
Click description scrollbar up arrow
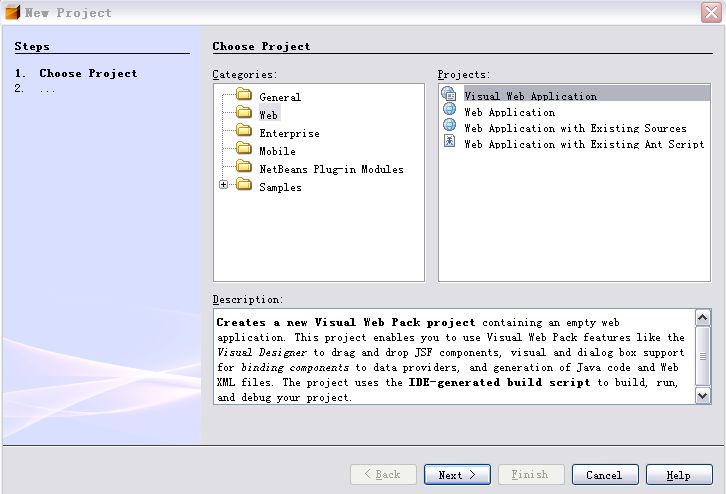[702, 317]
